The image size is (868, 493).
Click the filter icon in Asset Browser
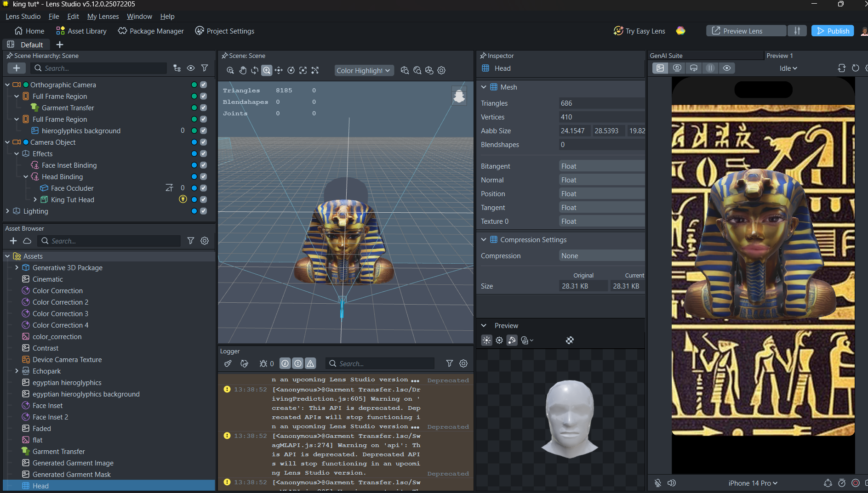pyautogui.click(x=191, y=241)
